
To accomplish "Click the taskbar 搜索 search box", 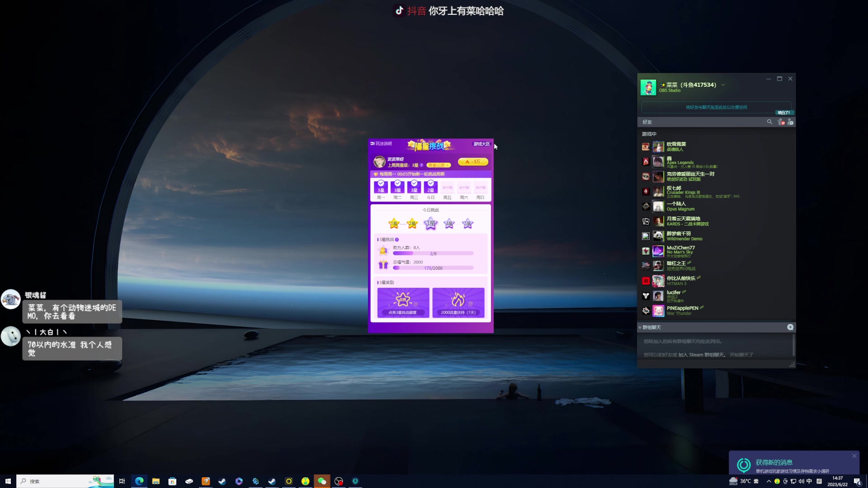I will click(x=65, y=481).
